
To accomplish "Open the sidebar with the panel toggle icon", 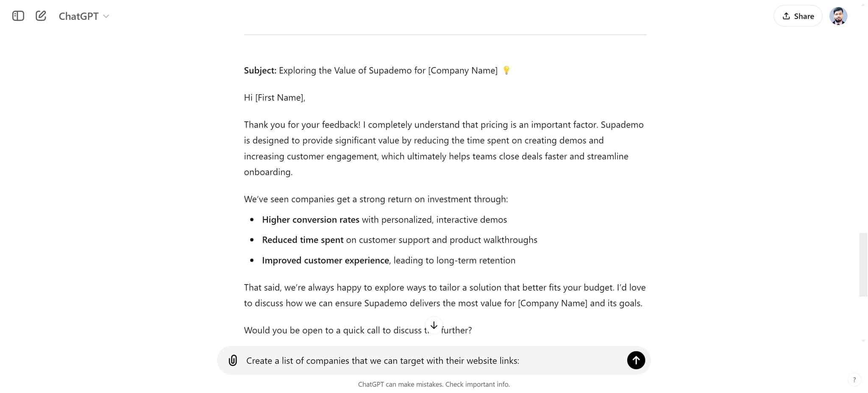I will click(18, 16).
